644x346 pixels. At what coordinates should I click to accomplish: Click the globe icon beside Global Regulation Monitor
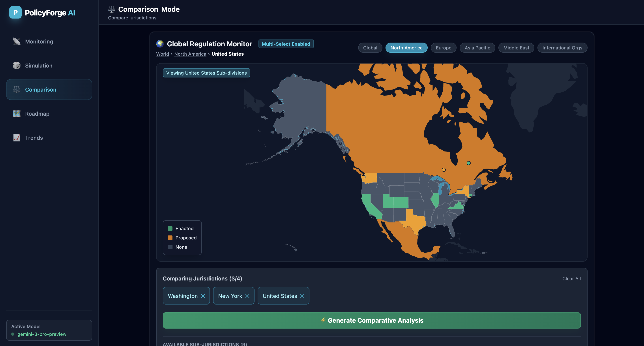pos(160,44)
